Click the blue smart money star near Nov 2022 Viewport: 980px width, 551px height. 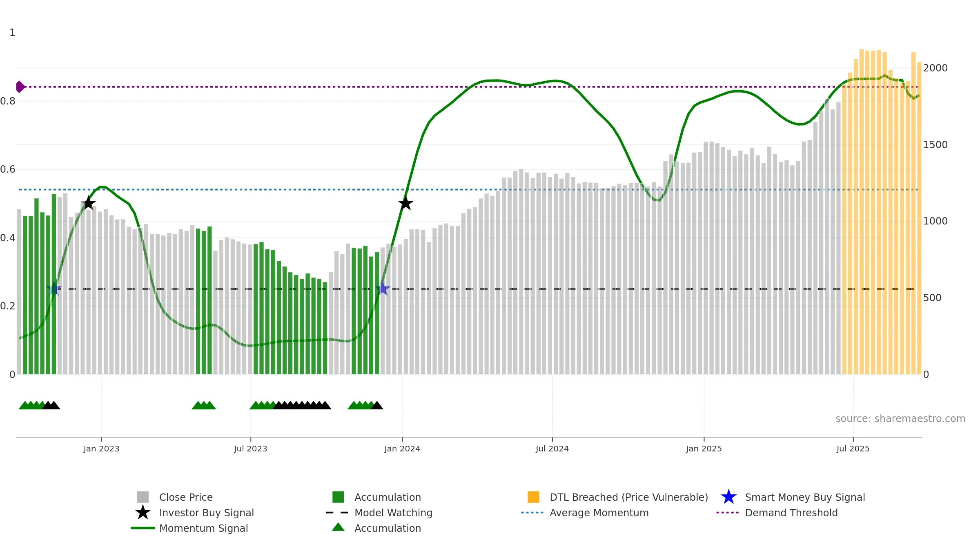53,289
